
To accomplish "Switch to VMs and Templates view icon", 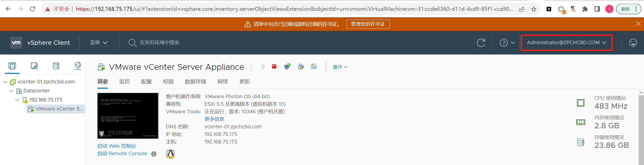I will coord(34,66).
